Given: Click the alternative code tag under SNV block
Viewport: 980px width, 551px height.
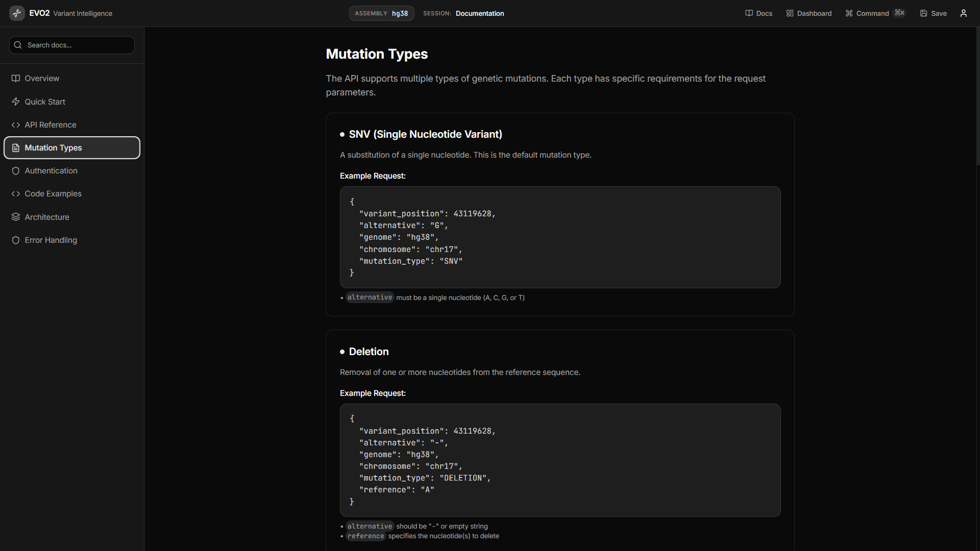Looking at the screenshot, I should pyautogui.click(x=370, y=297).
